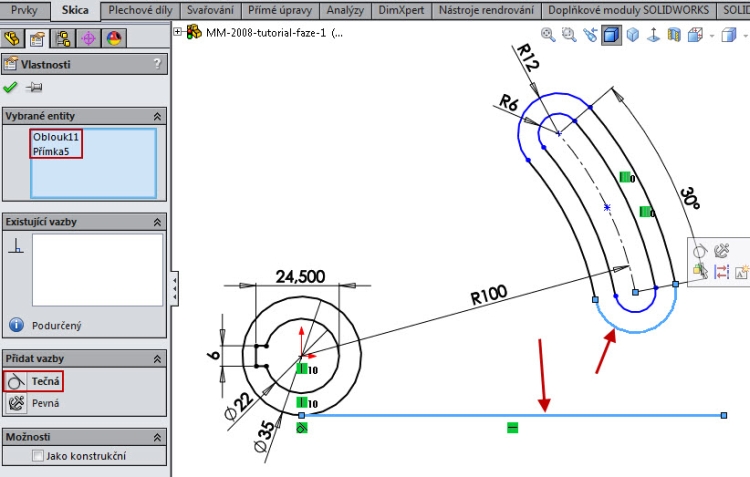Screen dimensions: 750x477
Task: Click the green tangent relation marker at line start
Action: click(x=301, y=427)
